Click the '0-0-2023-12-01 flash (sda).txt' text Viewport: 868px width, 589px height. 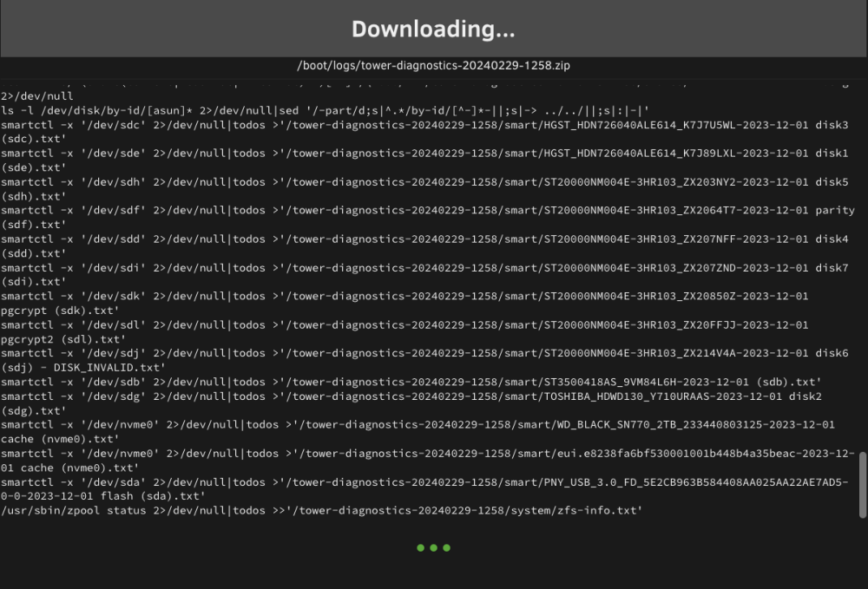103,496
